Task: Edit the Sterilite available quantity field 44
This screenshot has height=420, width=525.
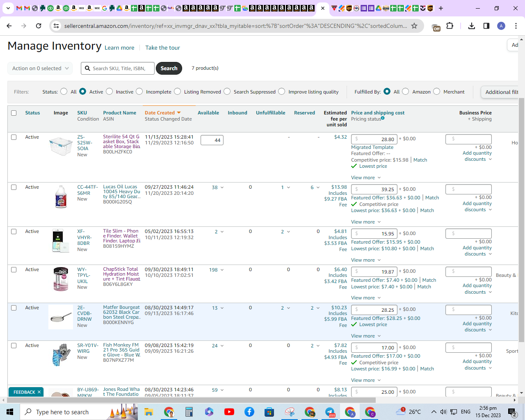Action: tap(212, 140)
